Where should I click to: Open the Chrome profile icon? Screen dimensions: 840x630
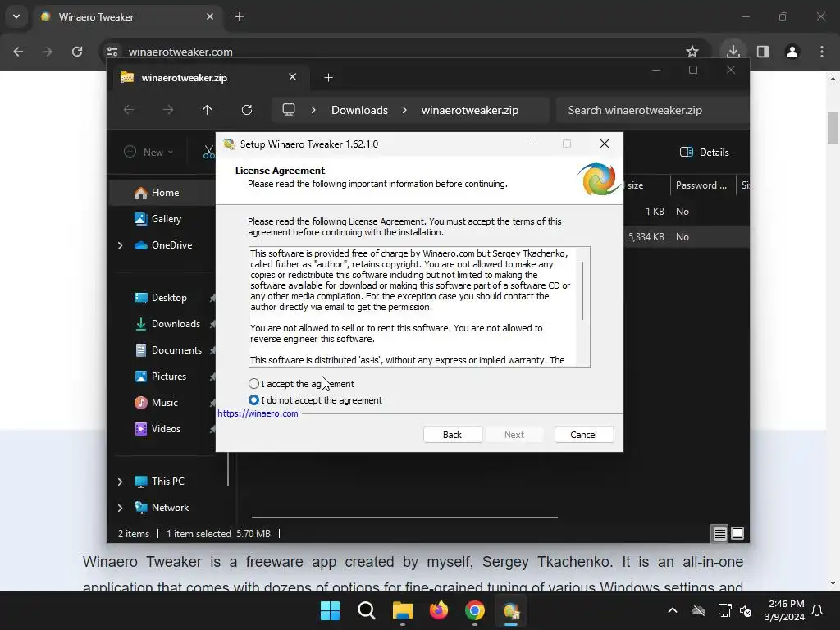click(792, 52)
